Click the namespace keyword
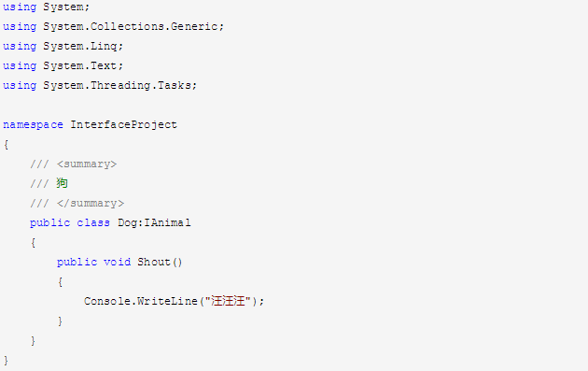This screenshot has height=371, width=588. [33, 125]
